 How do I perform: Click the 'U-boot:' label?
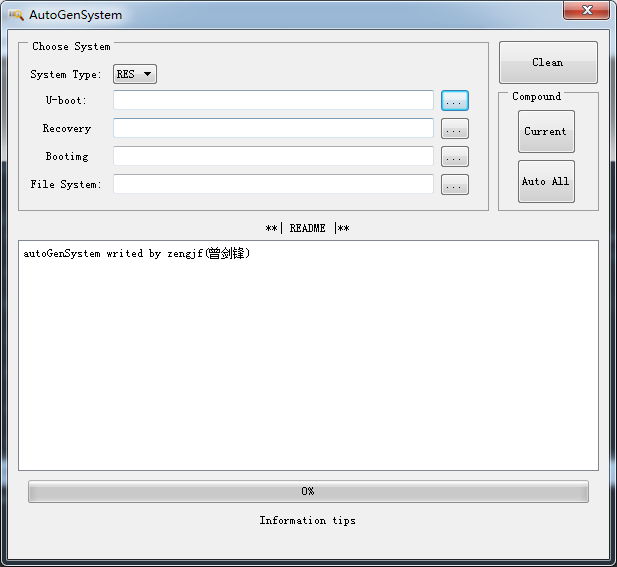[x=66, y=100]
